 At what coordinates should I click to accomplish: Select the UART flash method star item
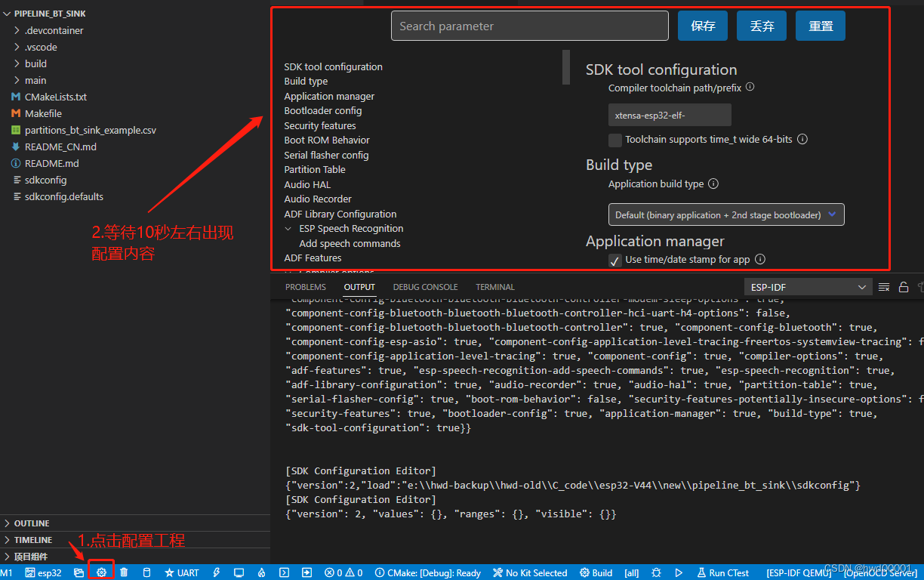(x=182, y=572)
